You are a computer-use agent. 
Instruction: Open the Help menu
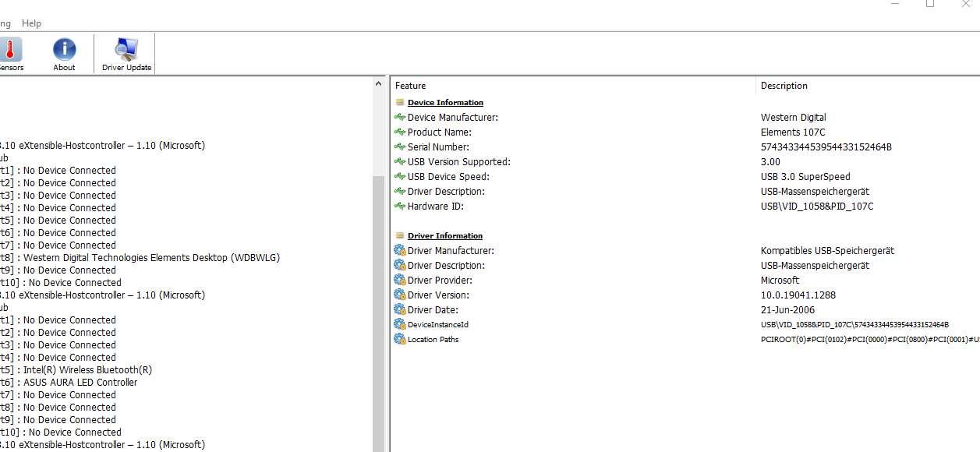[x=31, y=23]
